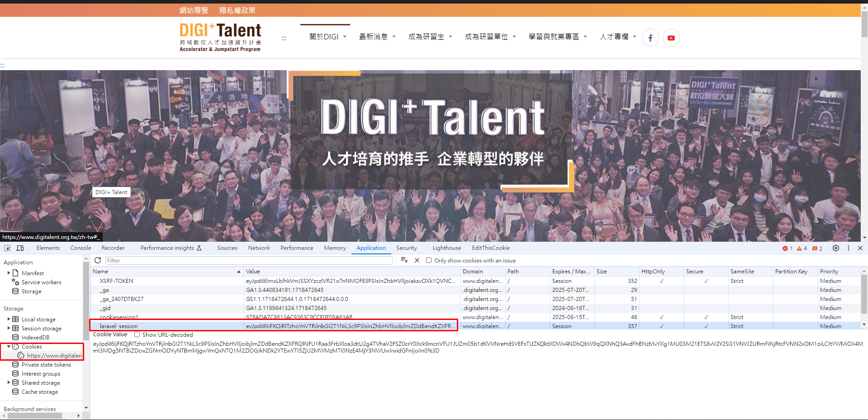Image resolution: width=868 pixels, height=420 pixels.
Task: Select Private state tokens
Action: point(46,364)
